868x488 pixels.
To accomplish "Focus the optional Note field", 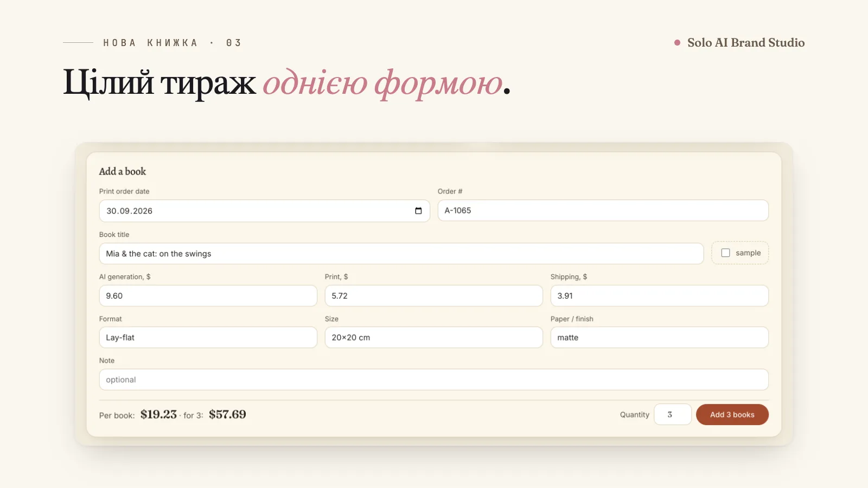I will (x=434, y=380).
